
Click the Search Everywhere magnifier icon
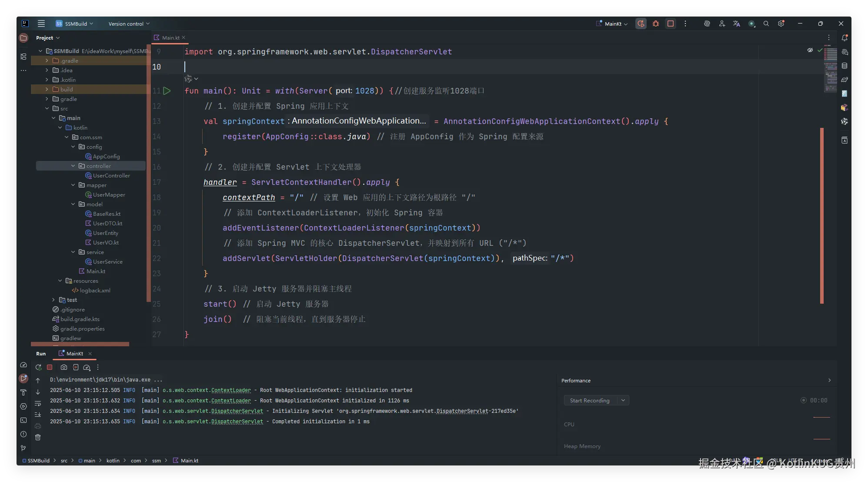click(x=766, y=23)
